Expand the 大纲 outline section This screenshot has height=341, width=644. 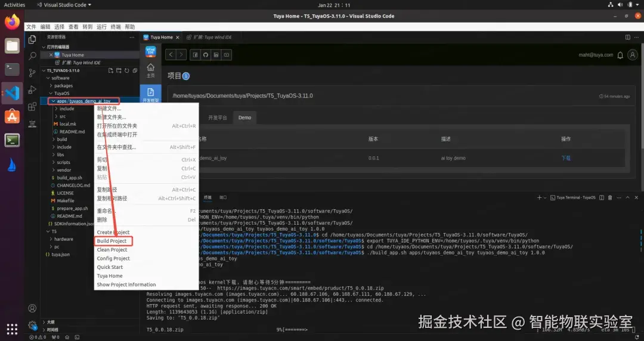[51, 322]
